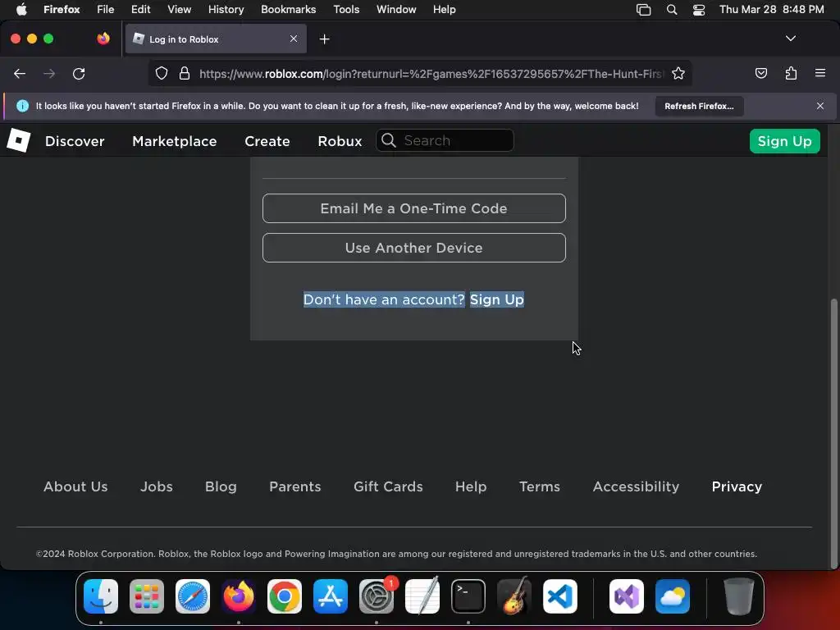Click the Sign Up link below login options
This screenshot has width=840, height=630.
(x=496, y=299)
